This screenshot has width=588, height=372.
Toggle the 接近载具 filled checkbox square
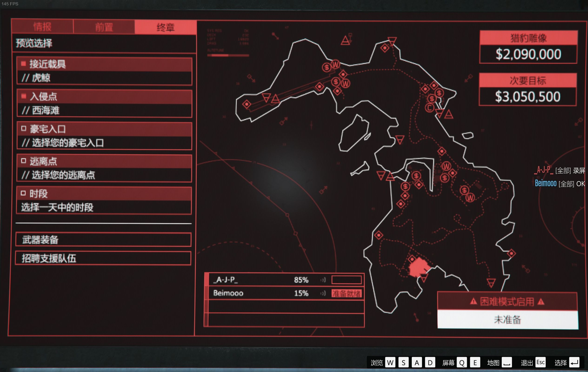click(x=24, y=64)
